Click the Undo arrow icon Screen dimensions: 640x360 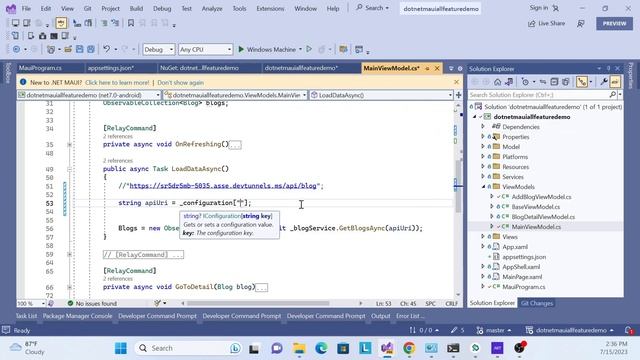point(107,49)
